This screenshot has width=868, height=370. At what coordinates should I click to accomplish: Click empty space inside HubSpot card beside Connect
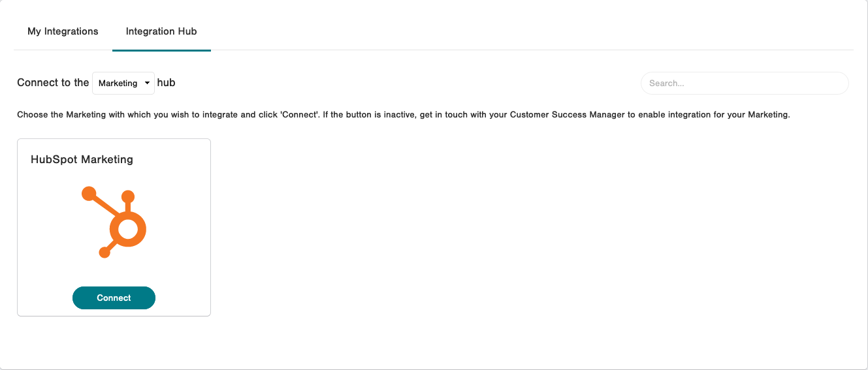tap(183, 298)
